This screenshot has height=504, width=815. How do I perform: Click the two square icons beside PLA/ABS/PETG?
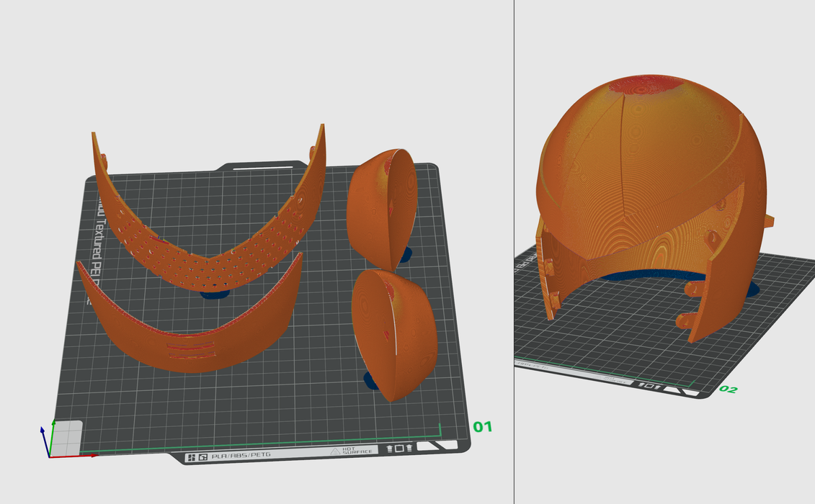coord(197,457)
